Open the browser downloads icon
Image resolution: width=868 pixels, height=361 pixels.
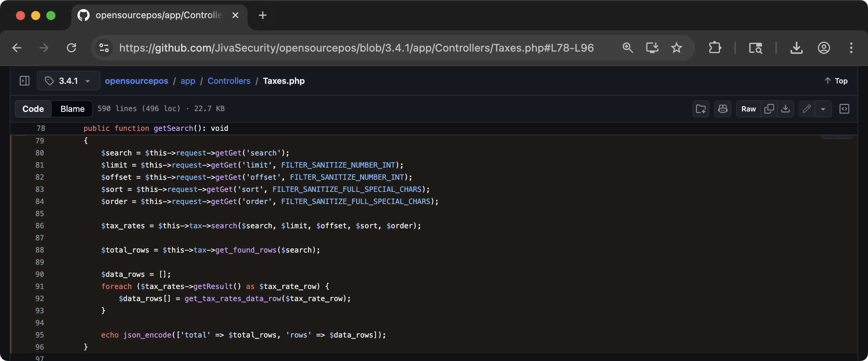796,48
